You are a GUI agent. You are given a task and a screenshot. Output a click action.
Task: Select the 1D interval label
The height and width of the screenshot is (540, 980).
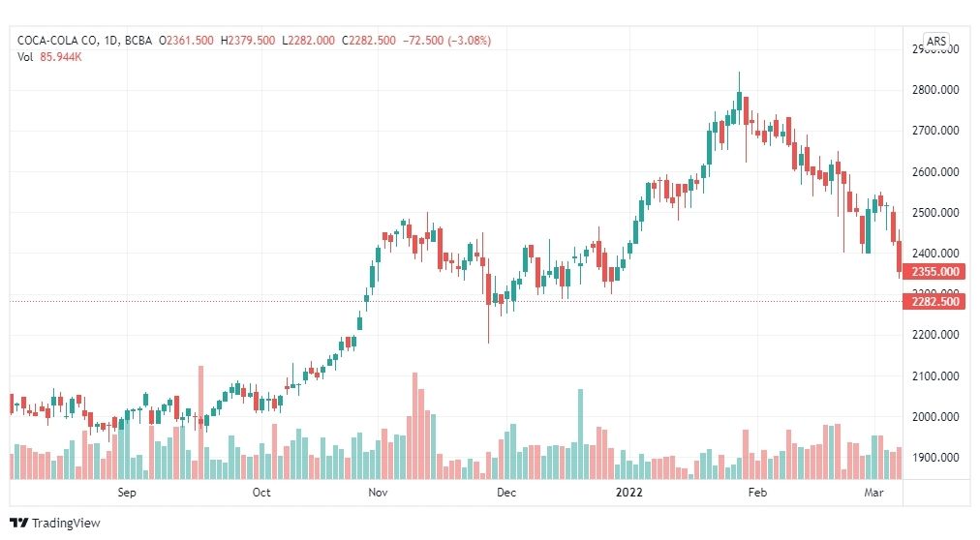[x=111, y=41]
